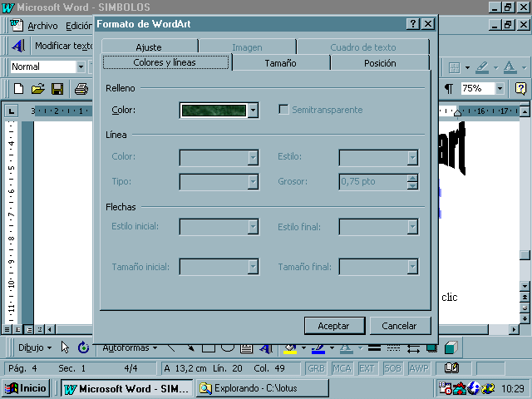Open the Línea Color dropdown
532x399 pixels.
[253, 157]
